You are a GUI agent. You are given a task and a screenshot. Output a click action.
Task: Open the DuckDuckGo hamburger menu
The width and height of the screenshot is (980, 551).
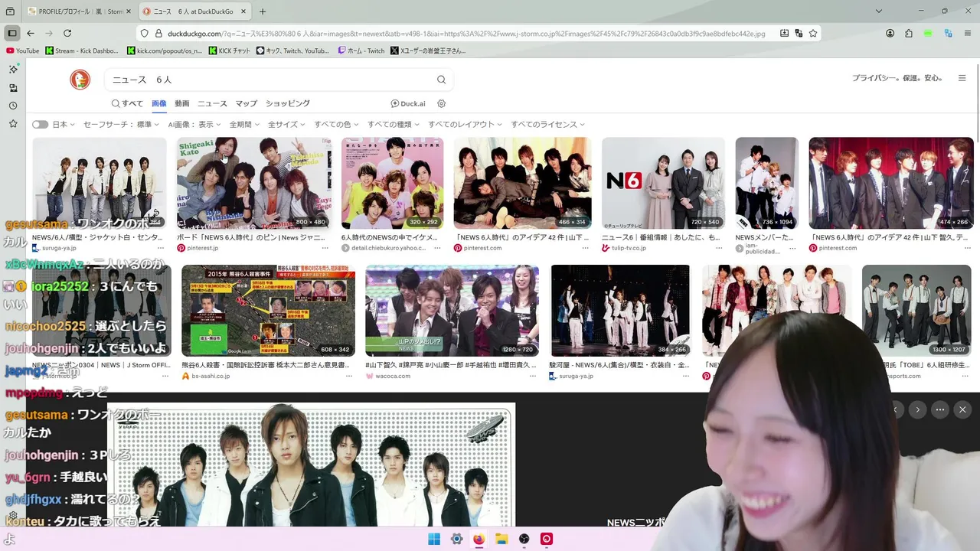point(962,78)
